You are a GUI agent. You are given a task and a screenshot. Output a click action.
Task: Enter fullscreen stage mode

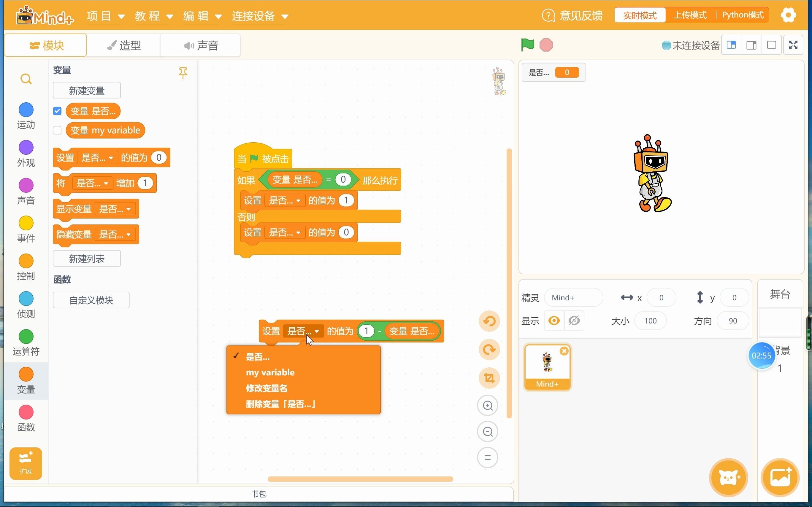coord(793,45)
